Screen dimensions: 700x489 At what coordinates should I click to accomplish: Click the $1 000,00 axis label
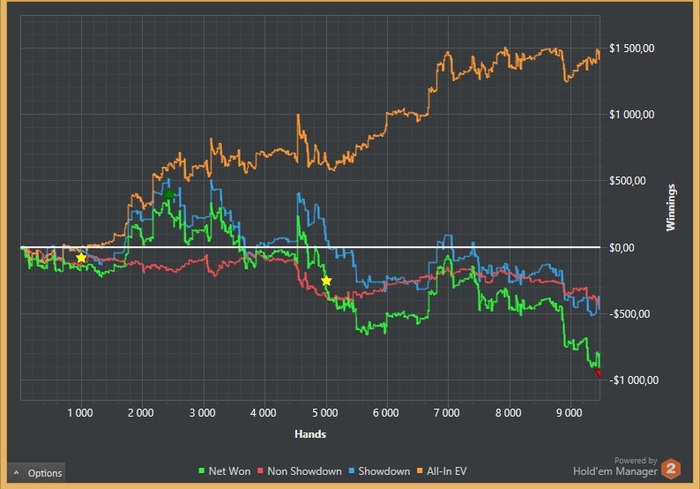coord(632,114)
